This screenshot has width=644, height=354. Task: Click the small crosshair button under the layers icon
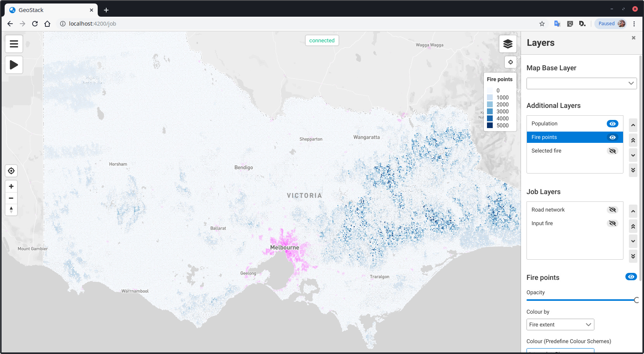tap(511, 62)
